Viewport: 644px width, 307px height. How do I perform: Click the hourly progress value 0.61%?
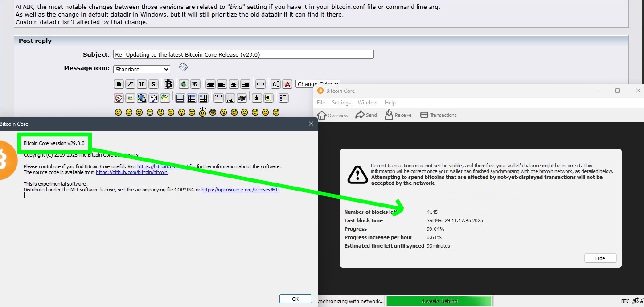click(434, 237)
